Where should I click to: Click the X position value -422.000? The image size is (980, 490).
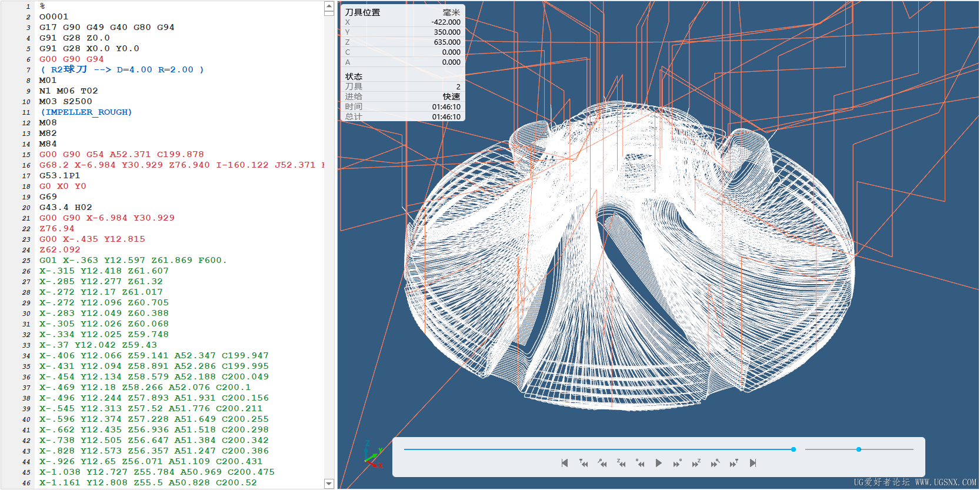pos(446,22)
